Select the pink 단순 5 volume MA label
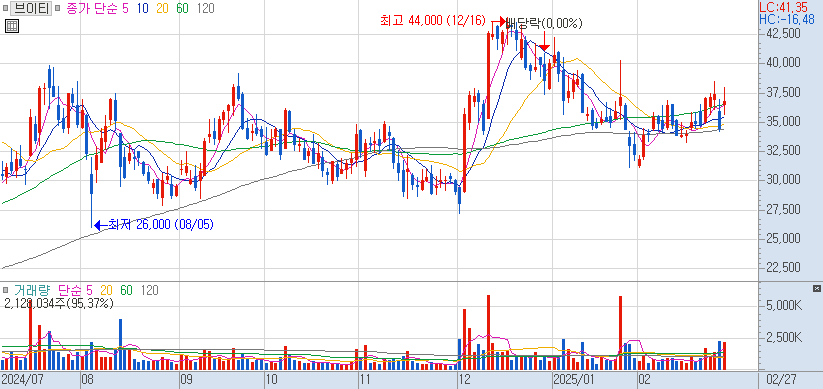This screenshot has width=823, height=389. point(75,290)
